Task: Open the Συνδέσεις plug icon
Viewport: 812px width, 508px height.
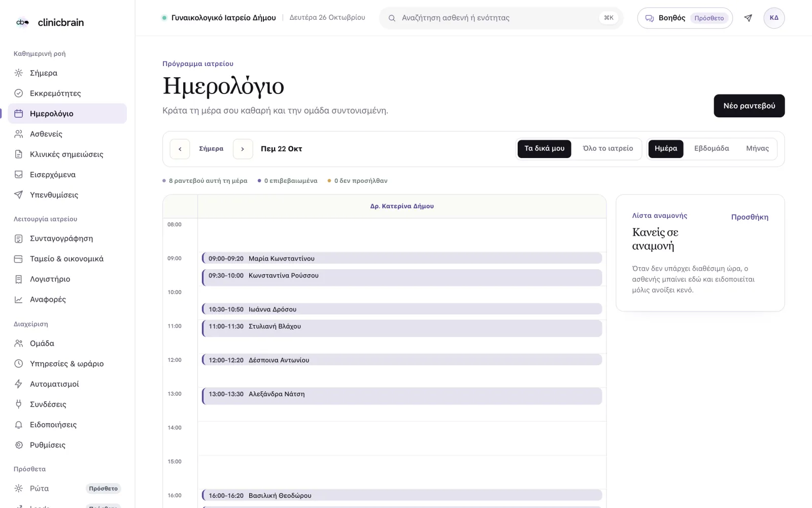Action: (x=19, y=404)
